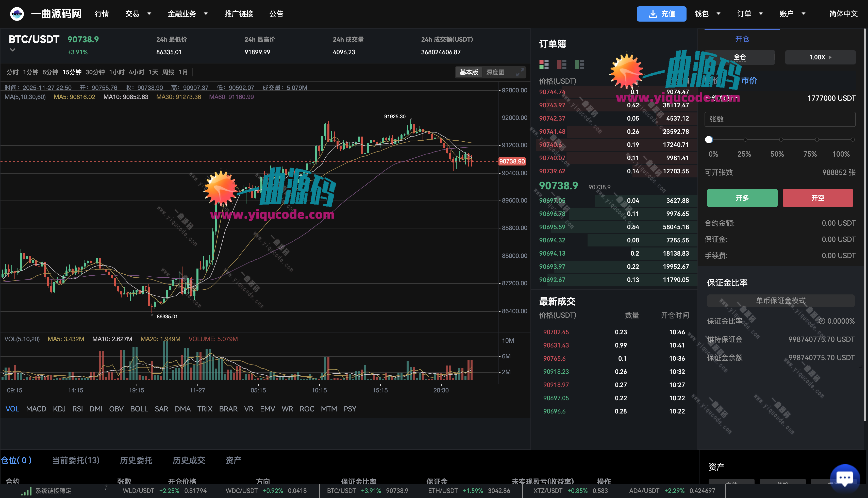Open the 当前委托(13) tab
The height and width of the screenshot is (498, 868).
76,460
